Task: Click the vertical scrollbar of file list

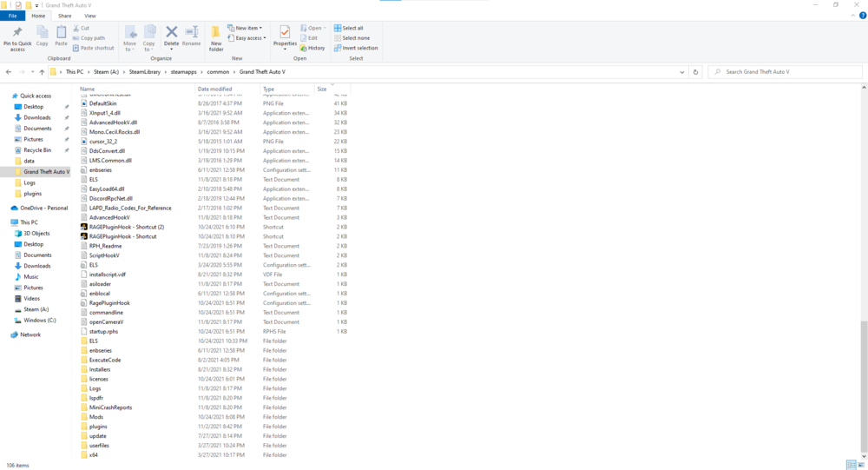Action: 865,387
